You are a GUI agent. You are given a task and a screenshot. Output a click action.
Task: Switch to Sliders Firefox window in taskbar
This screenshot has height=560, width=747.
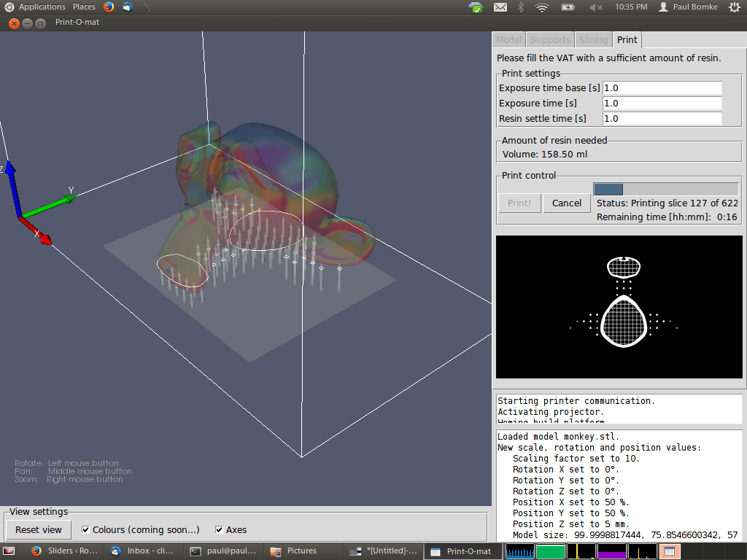point(65,551)
